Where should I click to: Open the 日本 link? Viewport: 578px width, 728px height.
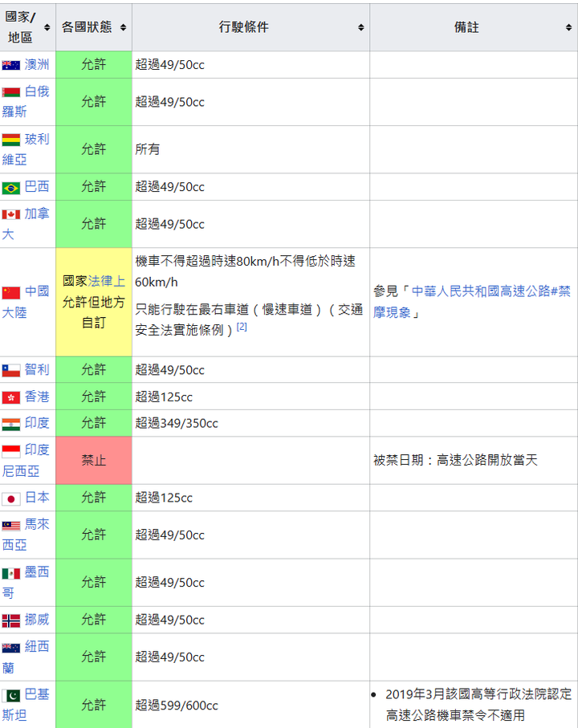tap(37, 498)
